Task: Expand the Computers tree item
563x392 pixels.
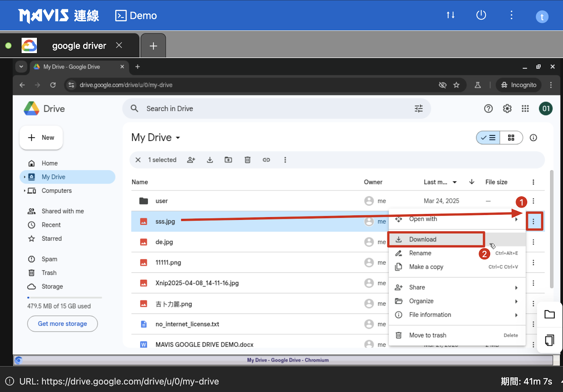Action: 24,191
